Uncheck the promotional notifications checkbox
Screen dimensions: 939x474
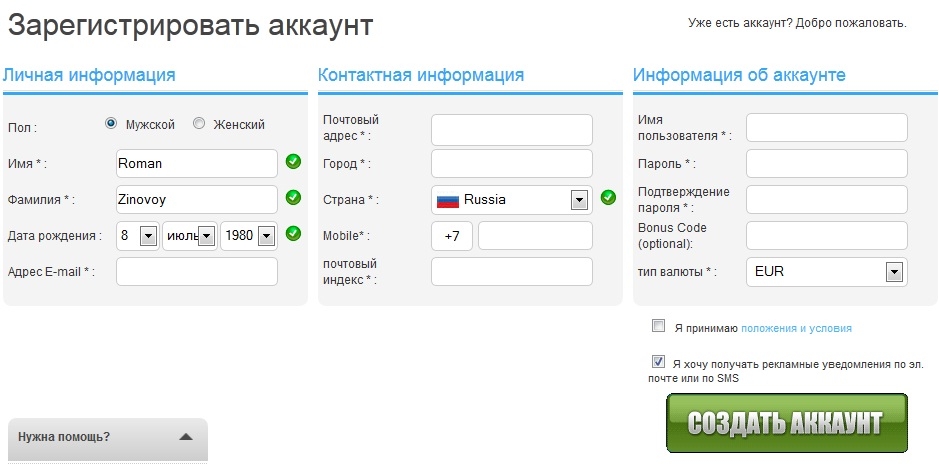658,362
